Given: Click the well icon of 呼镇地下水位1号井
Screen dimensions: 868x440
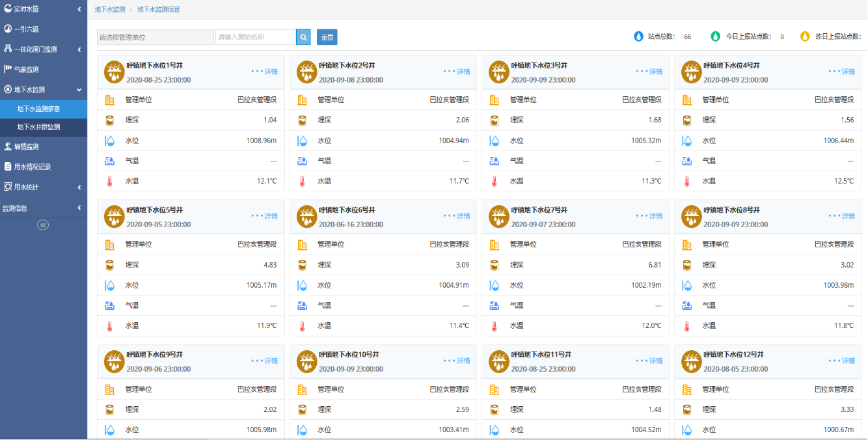Looking at the screenshot, I should click(115, 72).
